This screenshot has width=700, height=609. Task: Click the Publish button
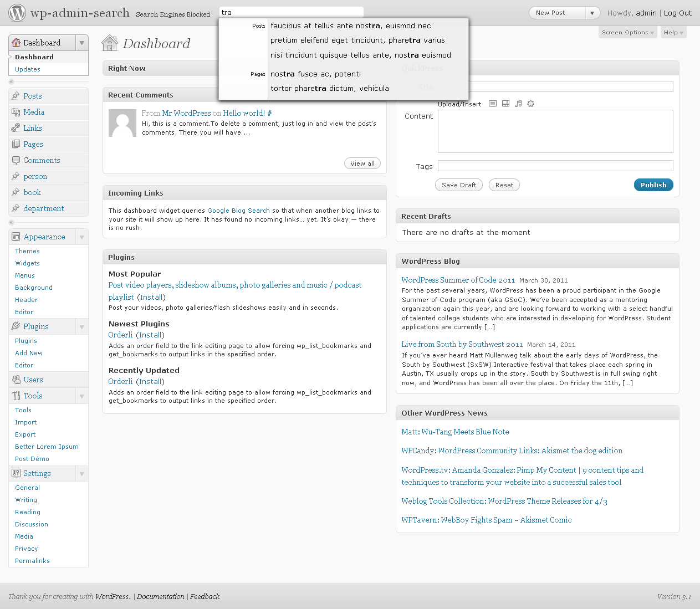tap(653, 185)
